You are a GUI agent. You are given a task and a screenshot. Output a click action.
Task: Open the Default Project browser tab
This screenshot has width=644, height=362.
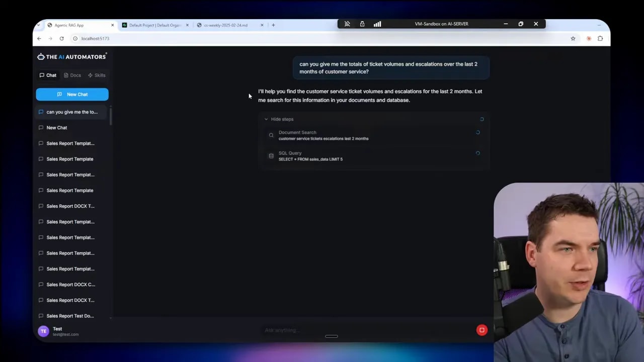click(153, 25)
